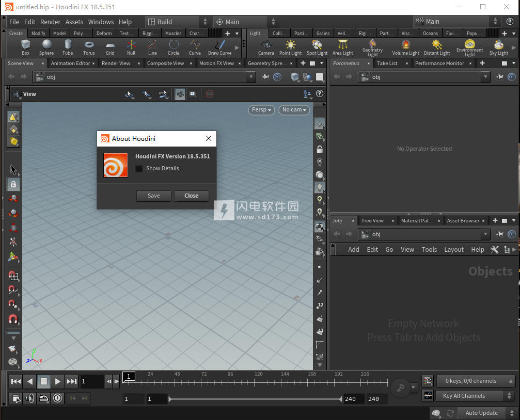Toggle pin on network editor path bar
The height and width of the screenshot is (420, 520).
tap(499, 234)
